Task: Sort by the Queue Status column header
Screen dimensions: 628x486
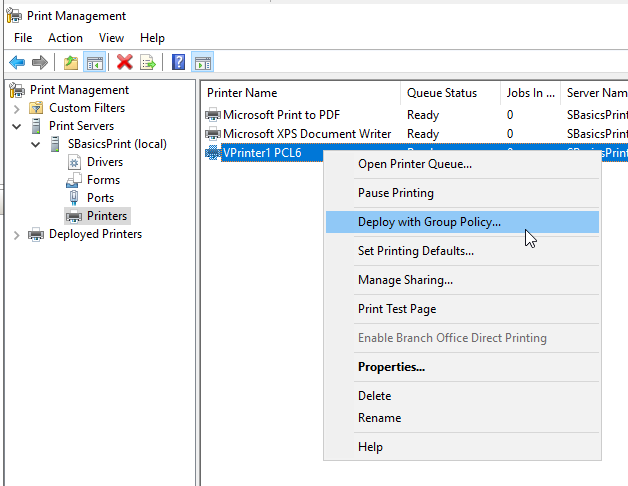Action: [x=450, y=93]
